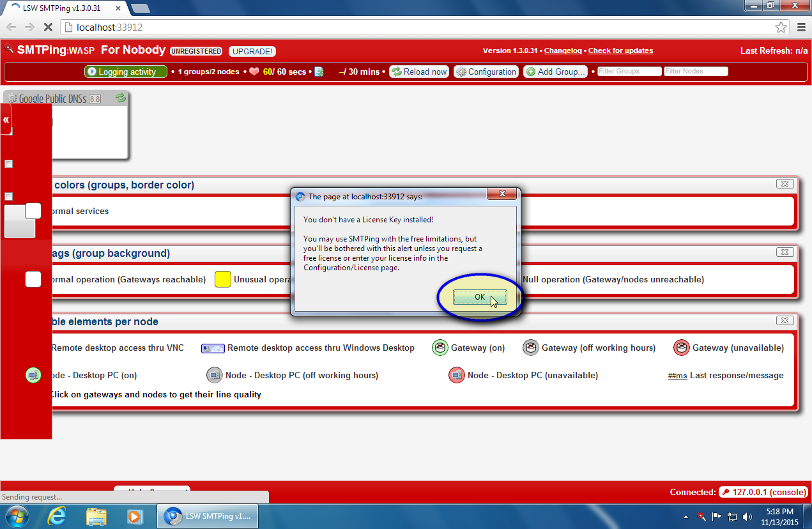Follow the Check for updates link
812x529 pixels.
(620, 50)
